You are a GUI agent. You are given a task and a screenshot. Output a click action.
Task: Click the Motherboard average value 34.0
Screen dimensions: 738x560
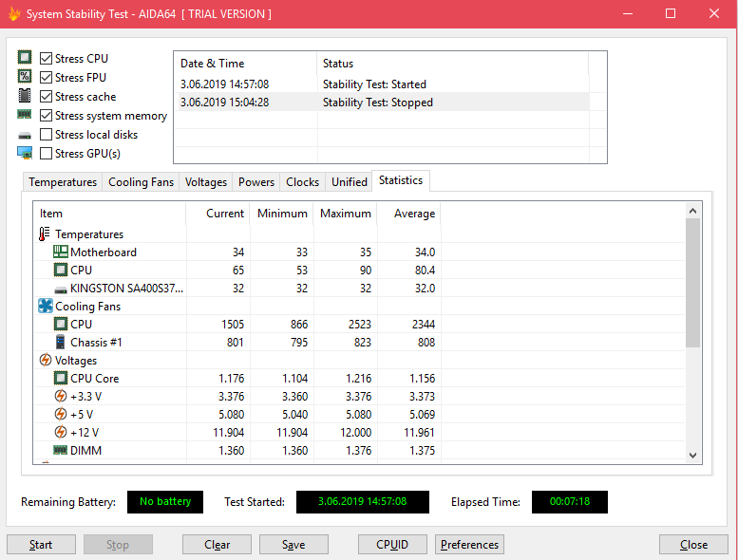(x=425, y=252)
